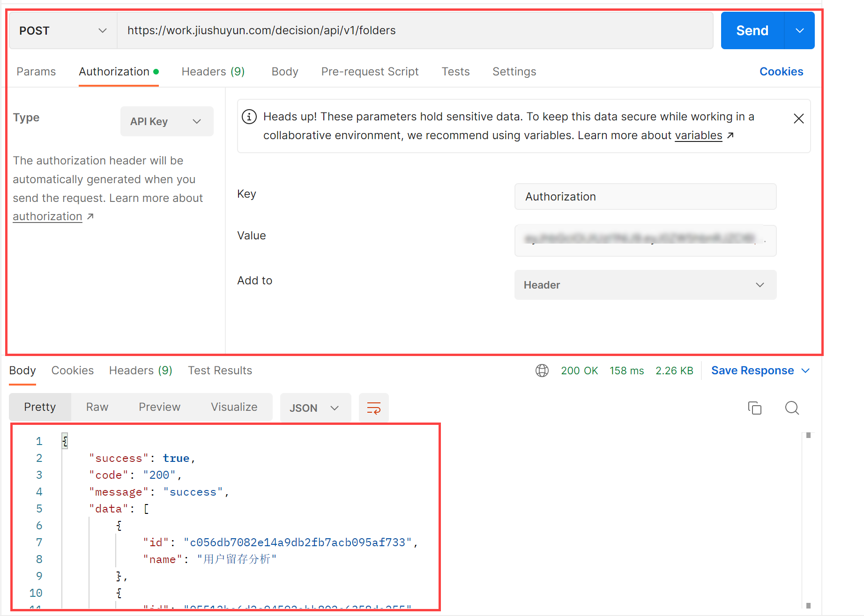Open the Add to Header dropdown
Image resolution: width=864 pixels, height=616 pixels.
tap(645, 285)
